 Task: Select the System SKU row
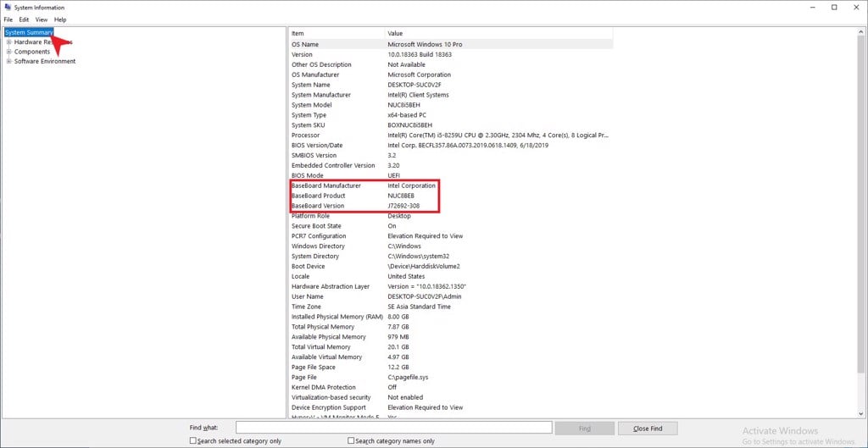coord(451,125)
